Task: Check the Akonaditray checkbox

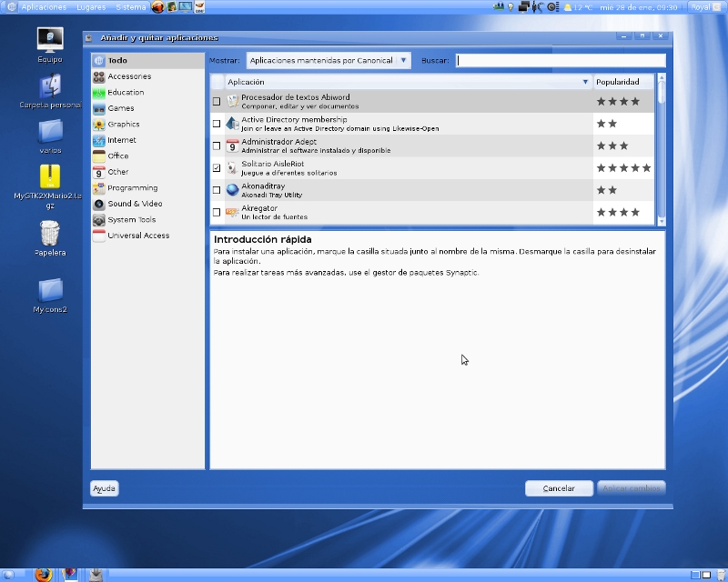Action: pyautogui.click(x=217, y=190)
